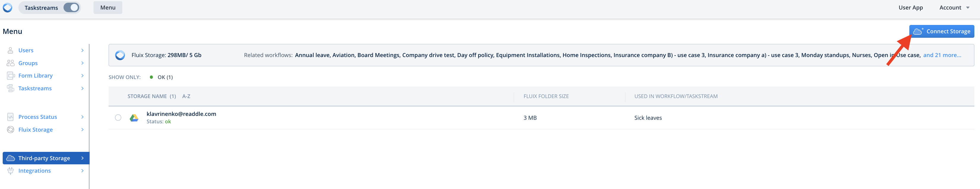Screen dimensions: 980x189
Task: Click the Users person icon in sidebar
Action: [10, 50]
